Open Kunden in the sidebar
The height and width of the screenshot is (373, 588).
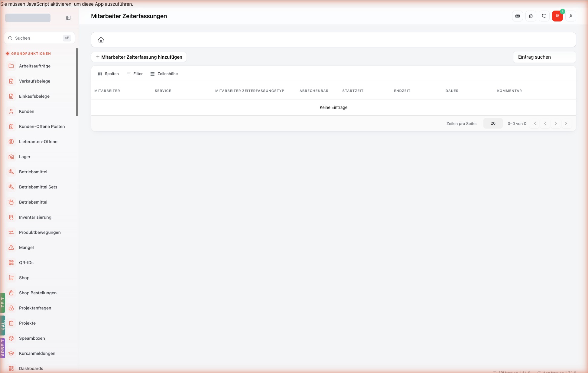click(40, 111)
